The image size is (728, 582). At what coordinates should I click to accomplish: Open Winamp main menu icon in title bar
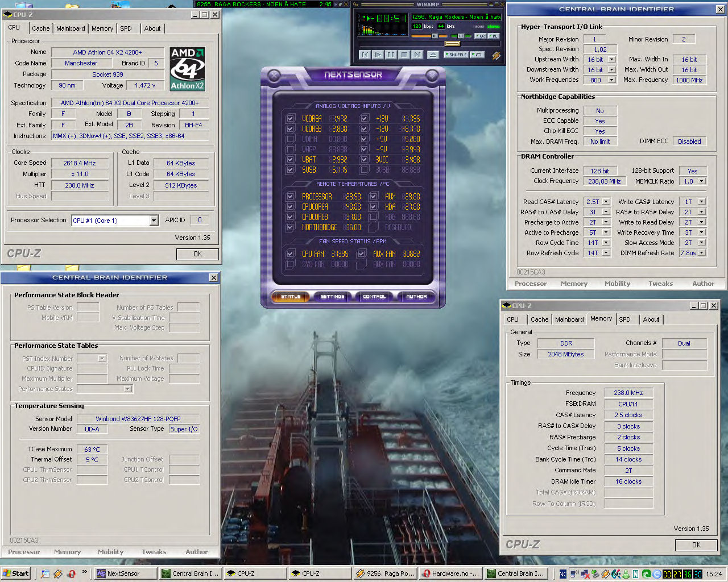tap(356, 5)
